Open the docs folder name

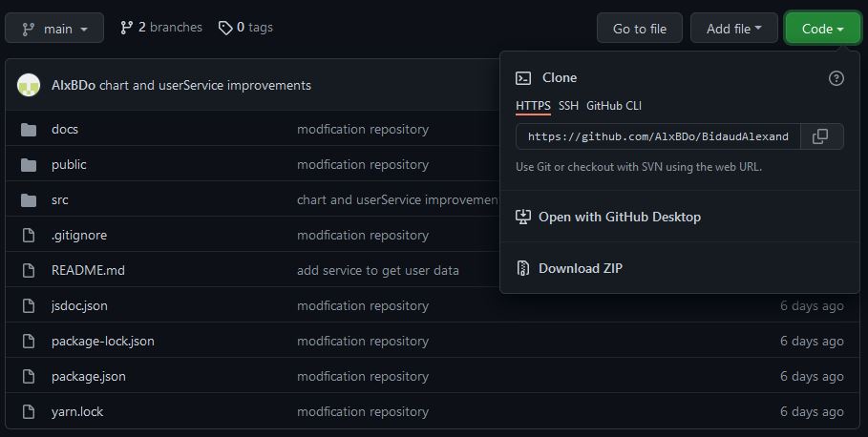(x=65, y=129)
